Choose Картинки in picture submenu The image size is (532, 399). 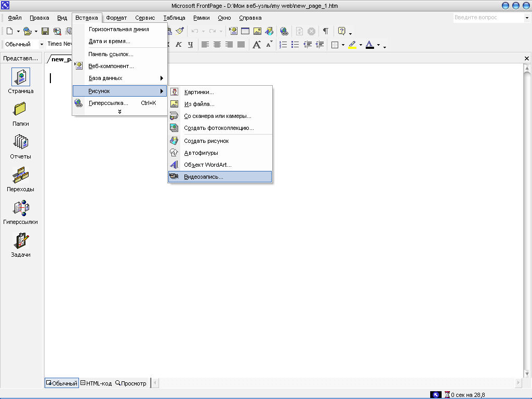(x=220, y=92)
